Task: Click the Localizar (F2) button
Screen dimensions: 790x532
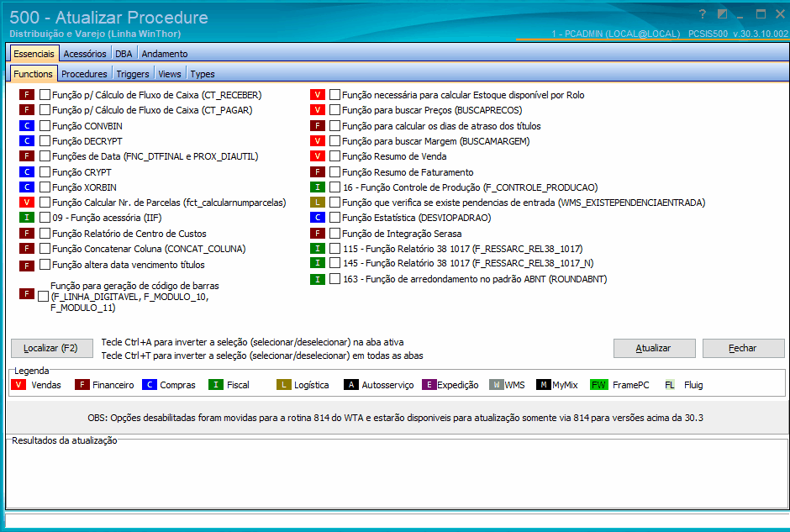Action: (52, 348)
